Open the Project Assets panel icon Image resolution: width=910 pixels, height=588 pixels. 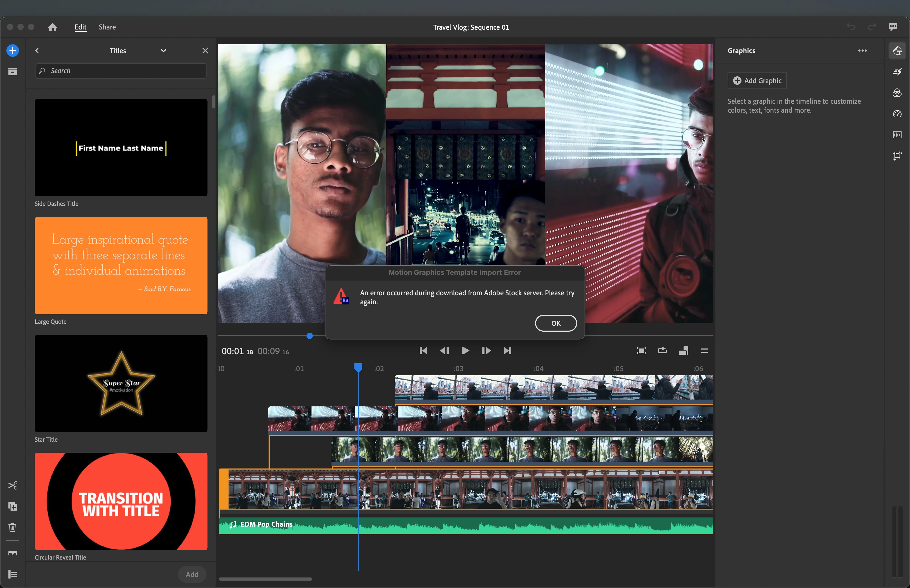point(13,71)
